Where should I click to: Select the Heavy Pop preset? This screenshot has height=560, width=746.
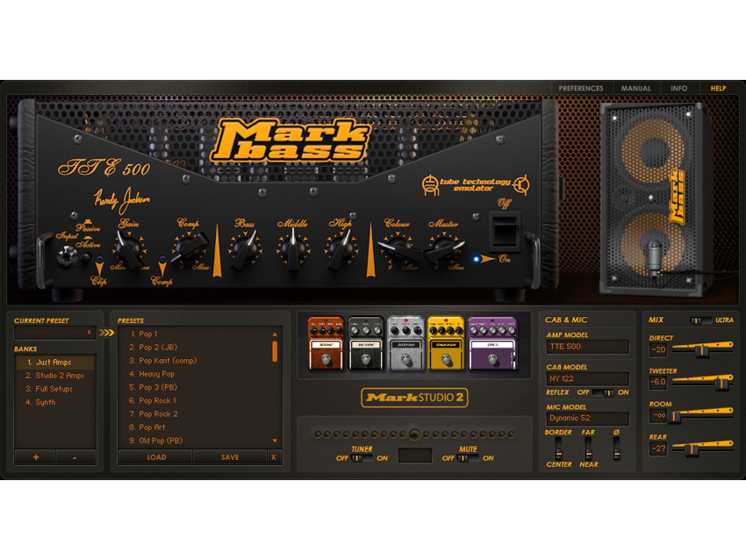pyautogui.click(x=195, y=374)
